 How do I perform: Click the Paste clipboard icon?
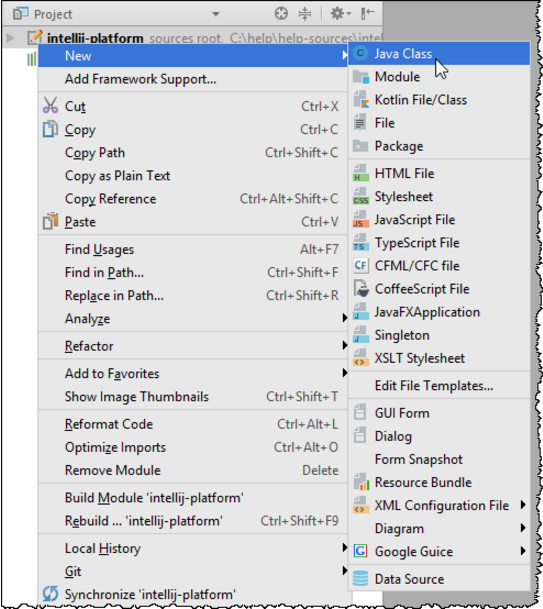50,221
